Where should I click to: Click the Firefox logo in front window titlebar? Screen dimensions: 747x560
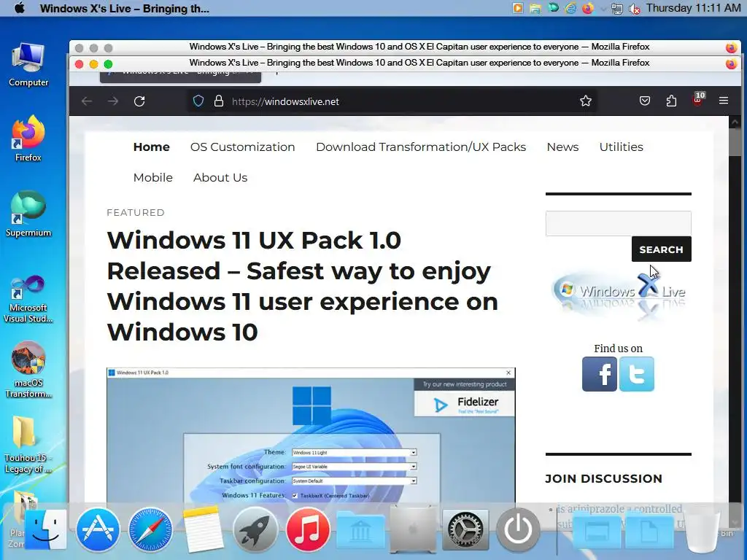(731, 64)
